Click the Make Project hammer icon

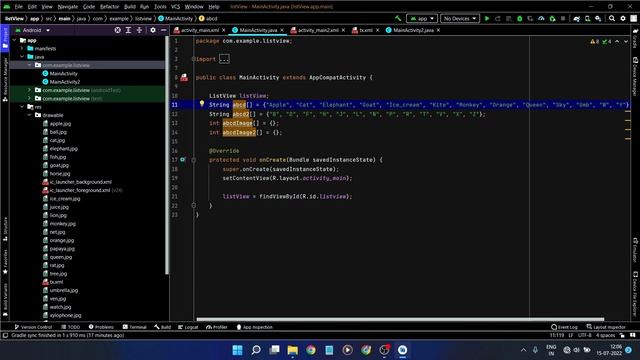[398, 18]
